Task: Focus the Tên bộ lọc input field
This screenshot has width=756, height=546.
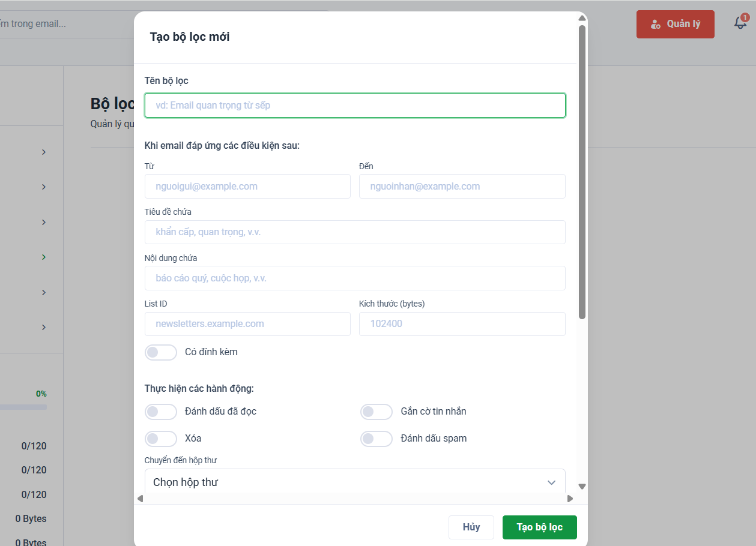Action: pos(355,105)
